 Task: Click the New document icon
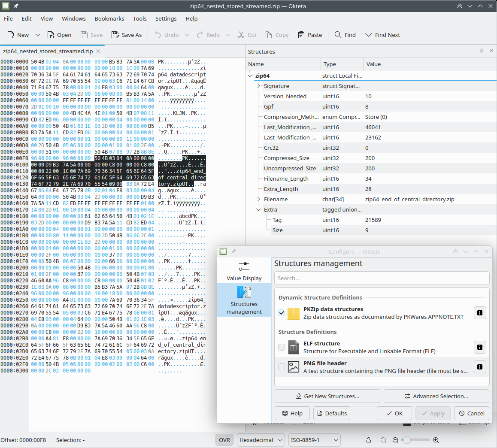coord(11,35)
